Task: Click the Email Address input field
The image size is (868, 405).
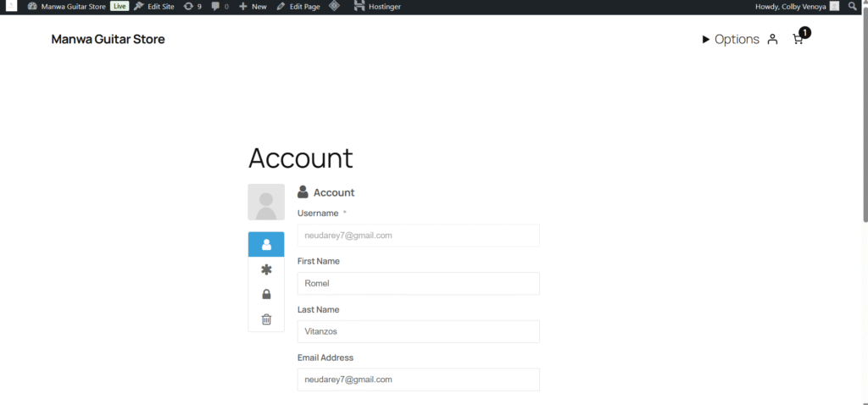Action: (418, 380)
